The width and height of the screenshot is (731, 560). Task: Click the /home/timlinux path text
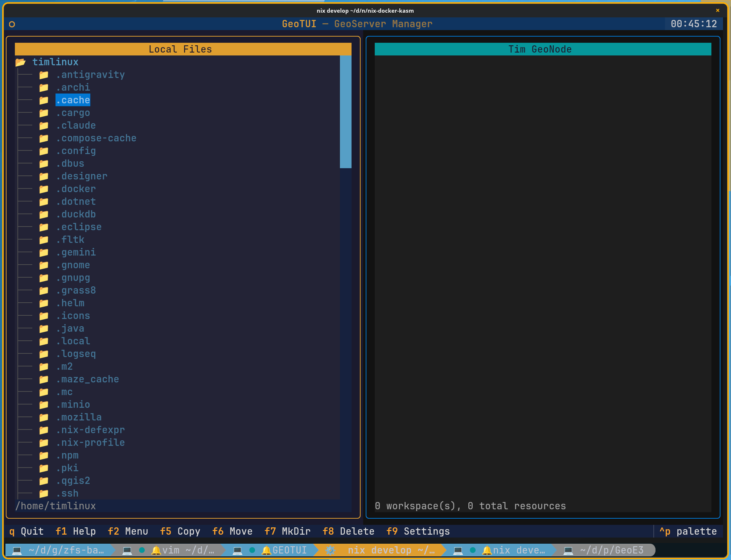tap(56, 506)
